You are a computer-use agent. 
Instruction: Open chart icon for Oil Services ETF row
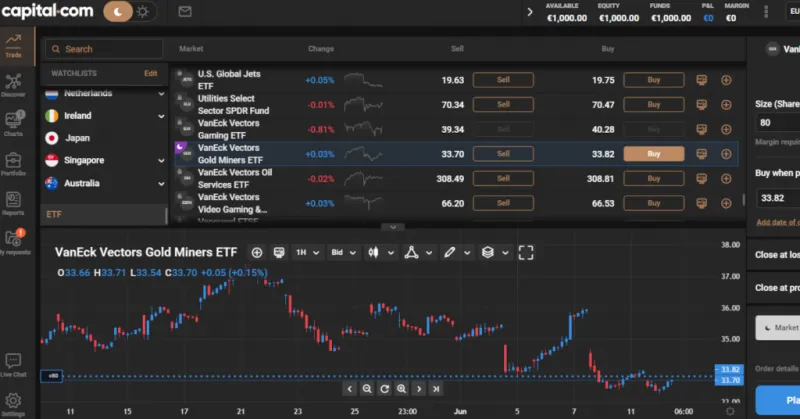pyautogui.click(x=702, y=178)
